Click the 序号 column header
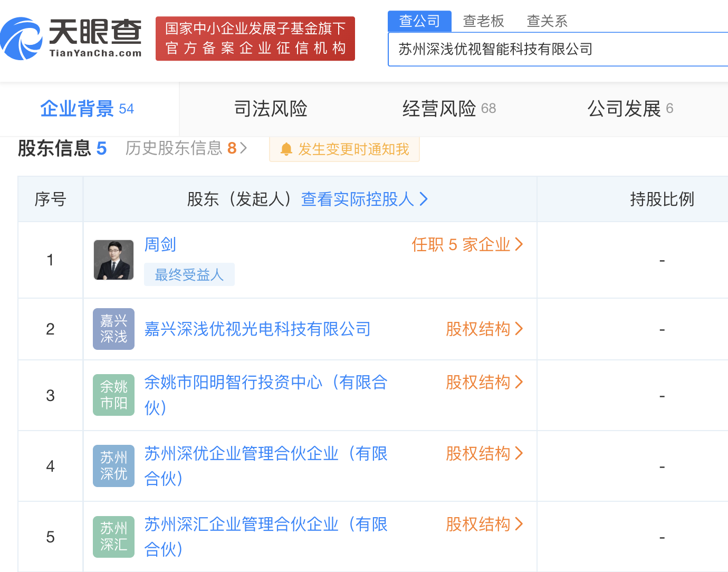Viewport: 728px width, 572px height. tap(50, 199)
